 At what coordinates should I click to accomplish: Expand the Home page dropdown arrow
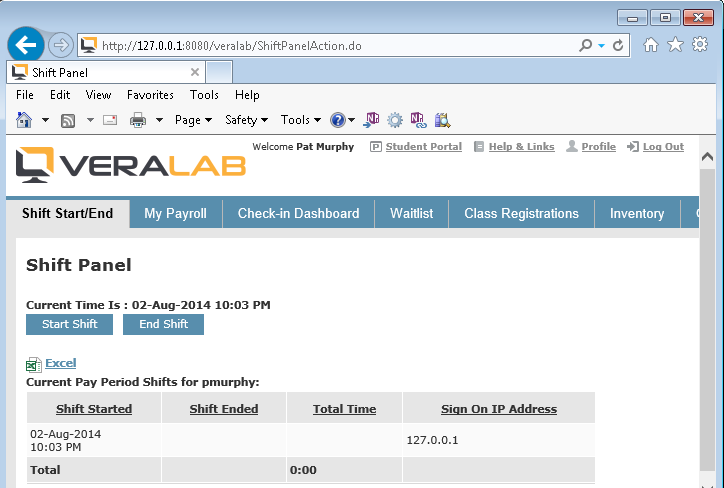[45, 120]
